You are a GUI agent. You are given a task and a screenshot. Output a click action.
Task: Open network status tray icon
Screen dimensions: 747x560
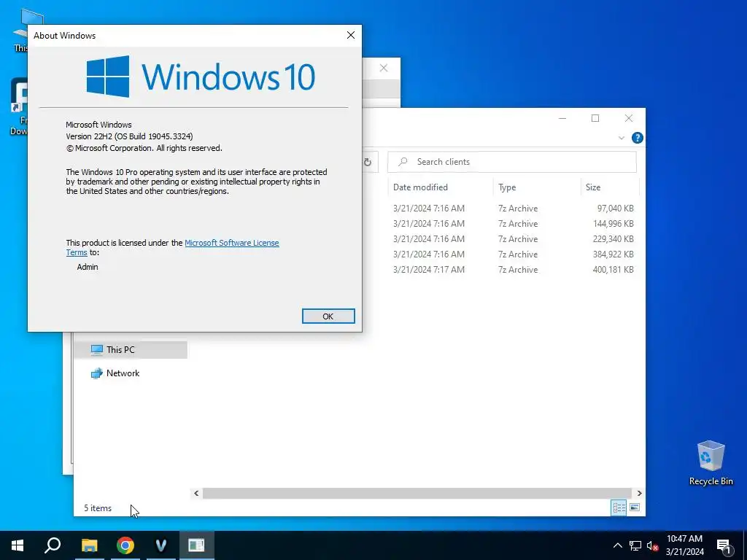click(x=635, y=545)
